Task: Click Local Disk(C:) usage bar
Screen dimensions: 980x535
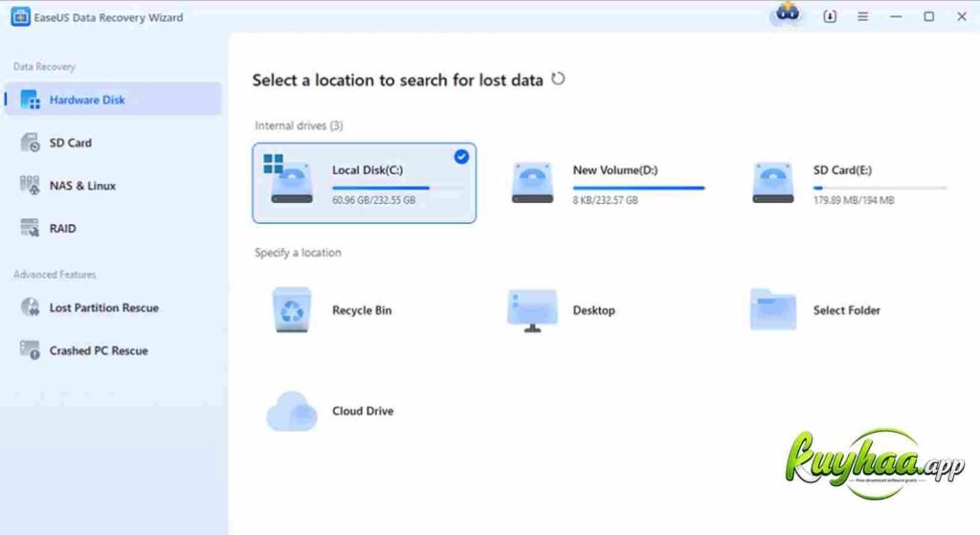Action: coord(398,188)
